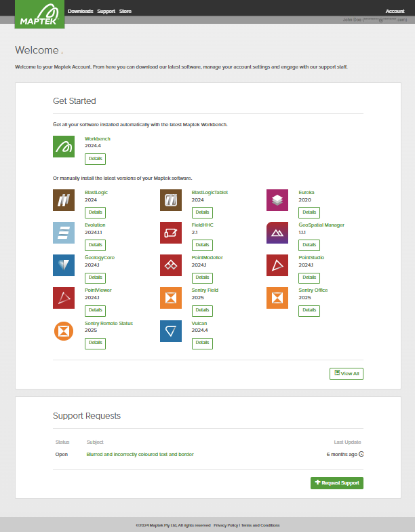The width and height of the screenshot is (415, 532).
Task: Click the GeologyCore product icon
Action: tap(64, 265)
